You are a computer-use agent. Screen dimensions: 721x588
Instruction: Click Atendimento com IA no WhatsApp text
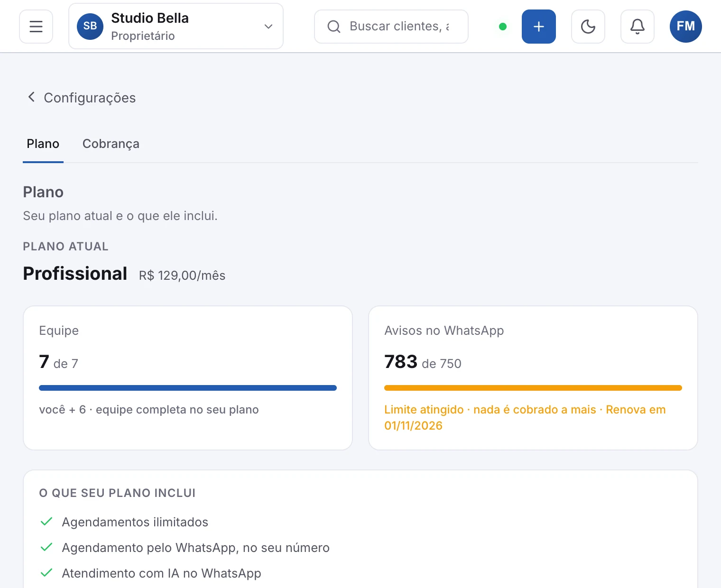pyautogui.click(x=162, y=573)
